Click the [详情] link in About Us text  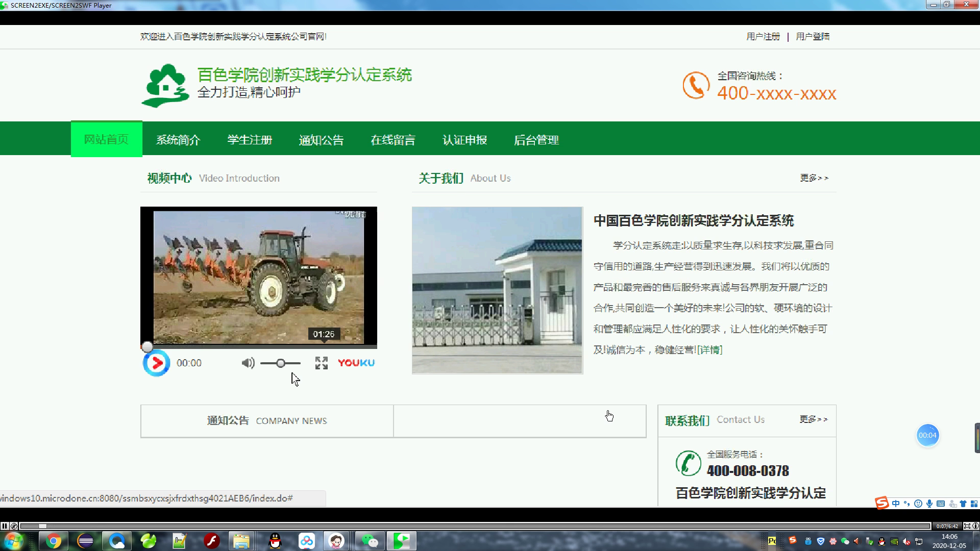pyautogui.click(x=710, y=350)
